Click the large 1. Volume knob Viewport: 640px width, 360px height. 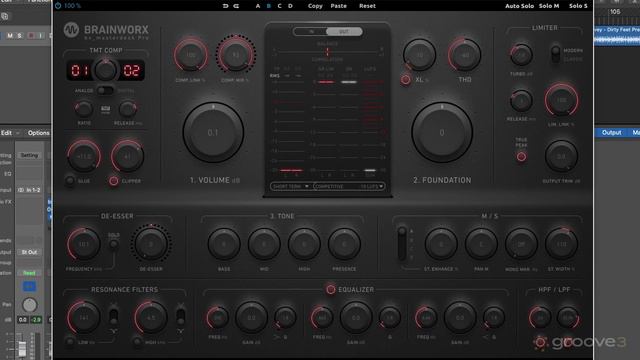tap(213, 133)
